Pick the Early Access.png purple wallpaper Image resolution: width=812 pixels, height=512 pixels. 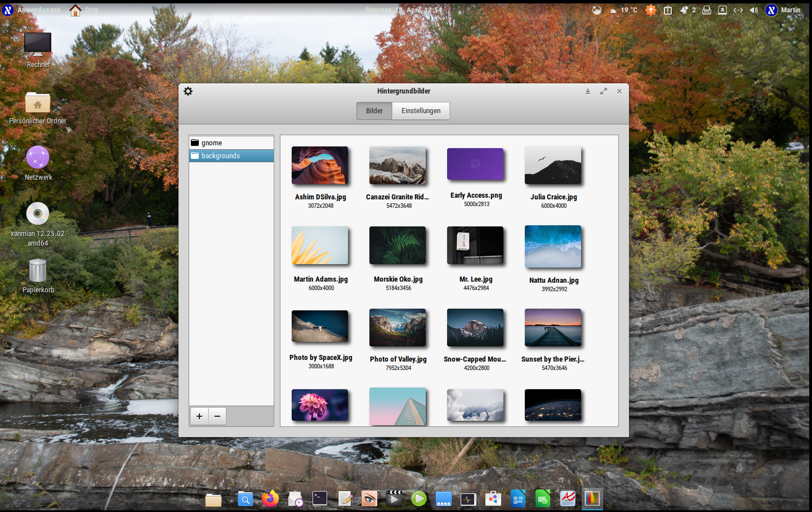click(x=475, y=164)
